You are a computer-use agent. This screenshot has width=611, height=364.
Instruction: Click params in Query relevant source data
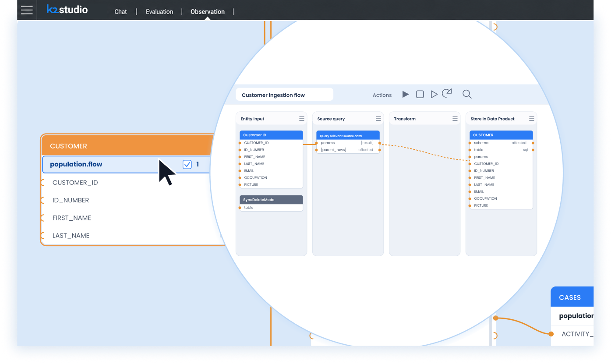[328, 143]
